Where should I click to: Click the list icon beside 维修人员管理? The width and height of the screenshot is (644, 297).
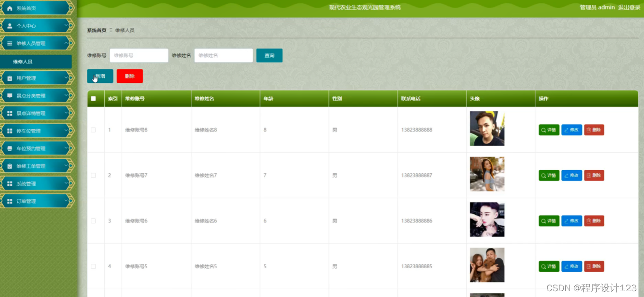pos(10,43)
